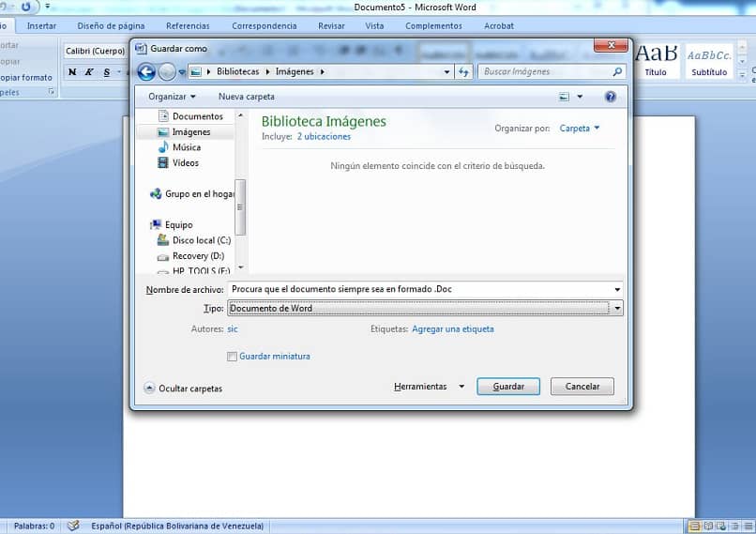The height and width of the screenshot is (534, 756).
Task: Open the Tipo Documento de Word combo box
Action: pos(425,308)
